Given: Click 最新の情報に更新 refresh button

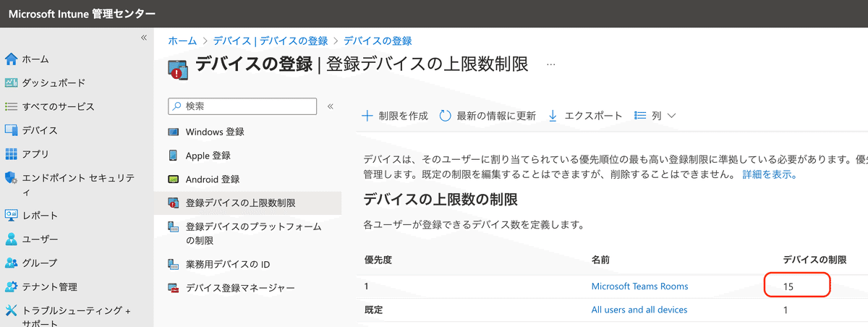Looking at the screenshot, I should (x=488, y=116).
